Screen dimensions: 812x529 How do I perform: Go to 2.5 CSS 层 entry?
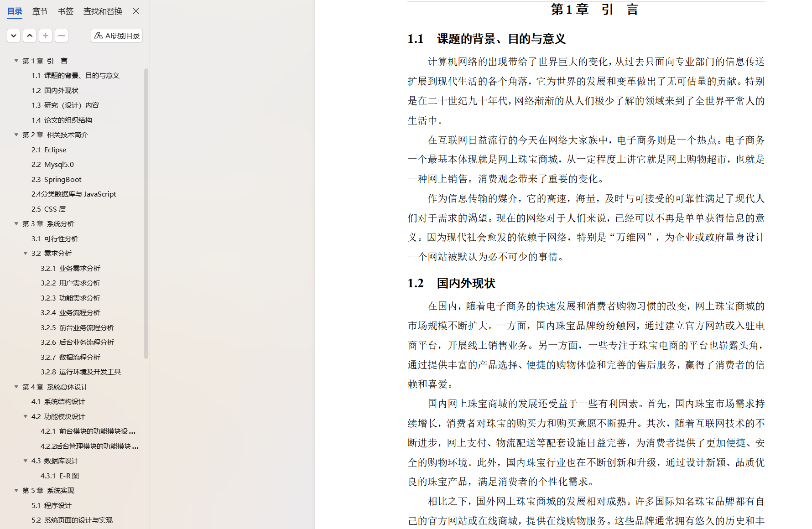click(x=48, y=209)
